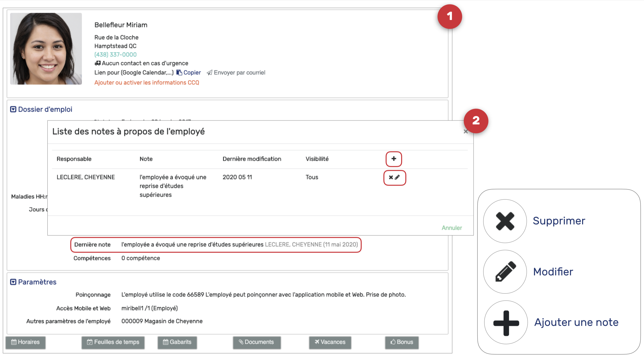Click the plus icon to add note

[x=394, y=159]
